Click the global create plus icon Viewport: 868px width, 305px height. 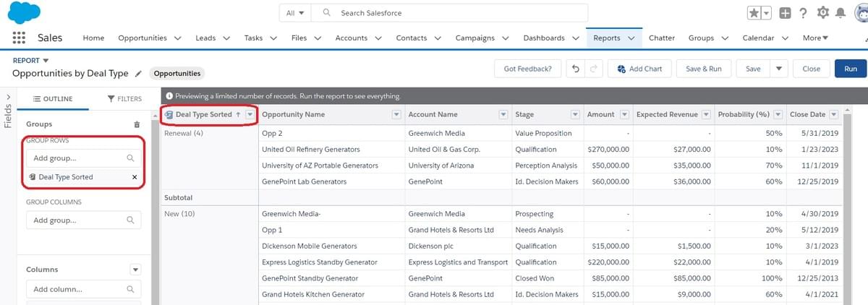pyautogui.click(x=785, y=13)
